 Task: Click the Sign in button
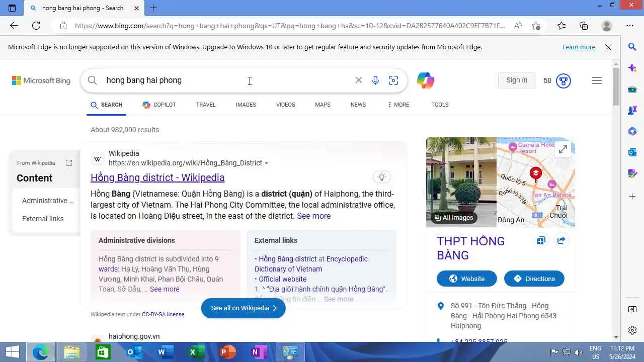tap(517, 80)
